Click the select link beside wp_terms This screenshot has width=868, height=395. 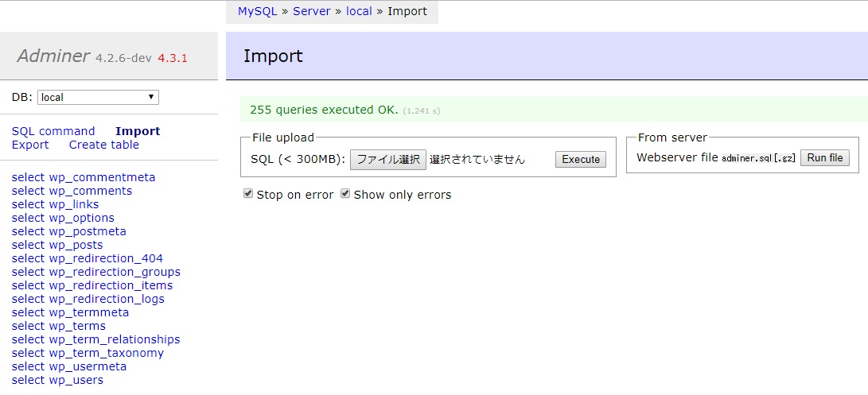click(x=28, y=326)
